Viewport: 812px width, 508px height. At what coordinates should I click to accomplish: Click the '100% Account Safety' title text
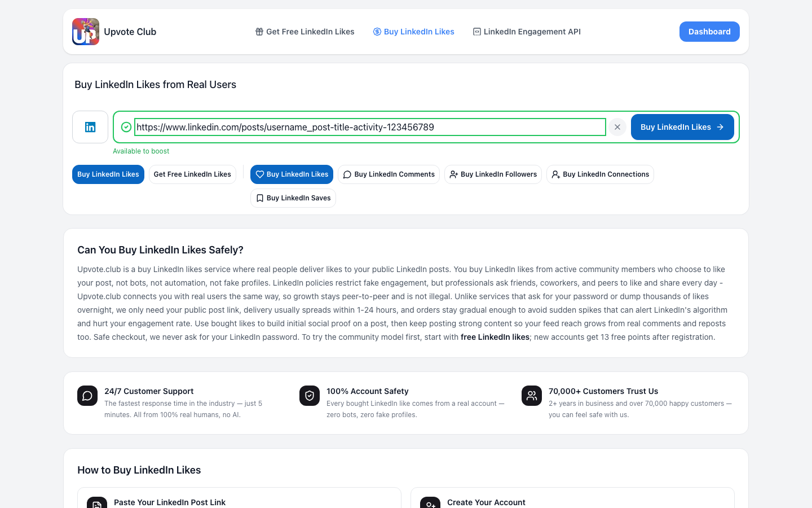pos(368,391)
